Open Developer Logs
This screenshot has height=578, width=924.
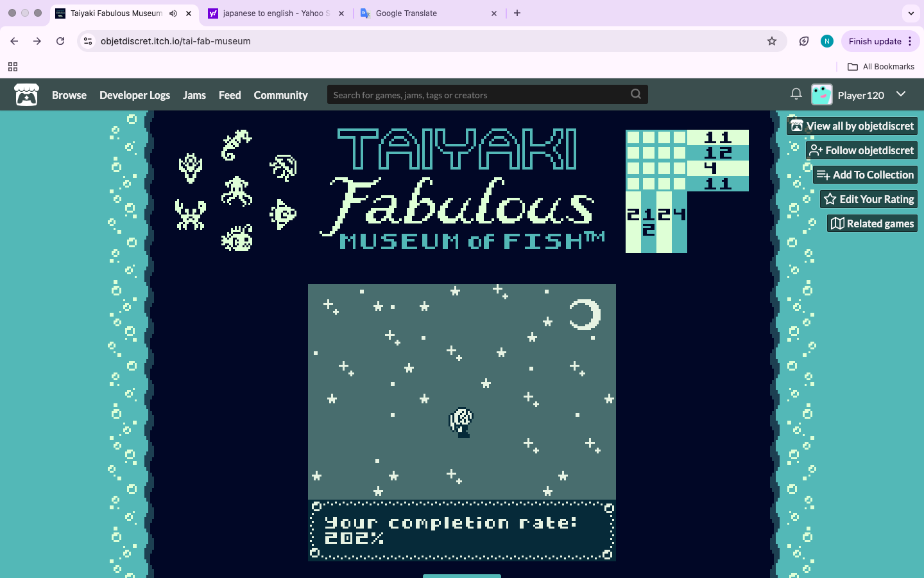135,95
